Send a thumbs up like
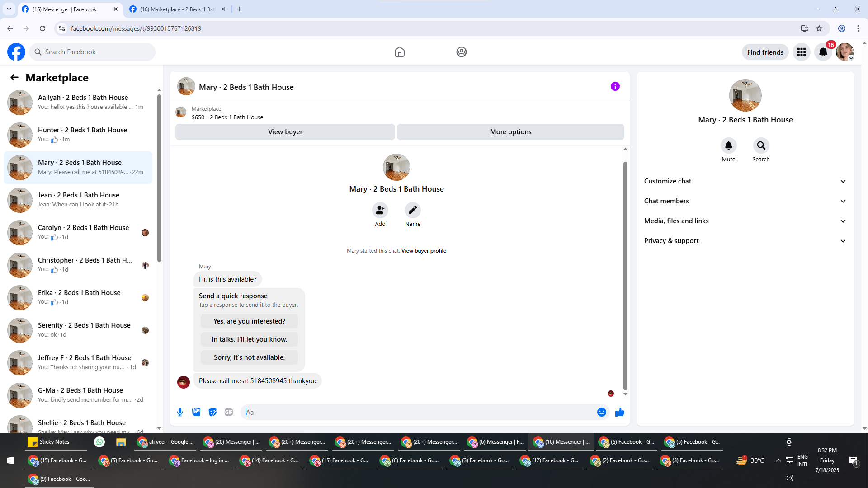Image resolution: width=868 pixels, height=488 pixels. pyautogui.click(x=619, y=412)
